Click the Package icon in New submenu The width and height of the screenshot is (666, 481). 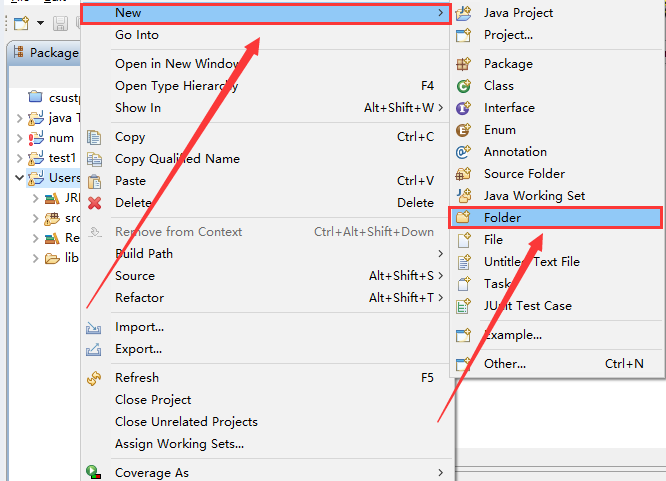click(x=463, y=64)
